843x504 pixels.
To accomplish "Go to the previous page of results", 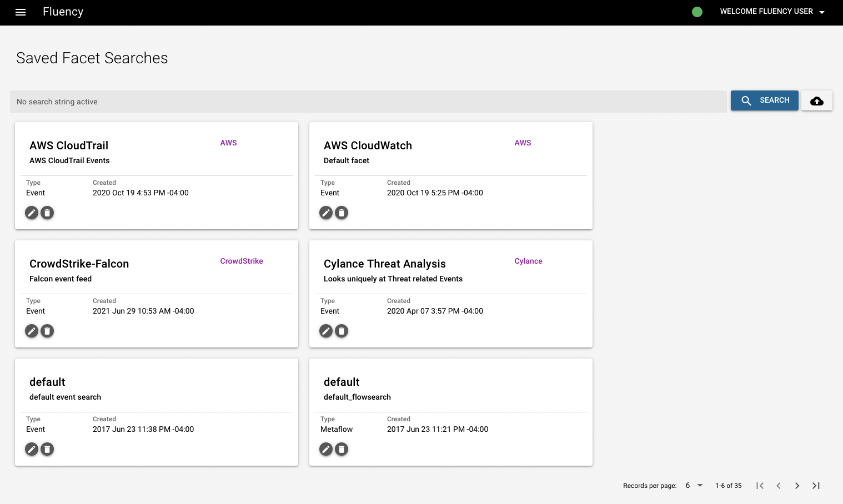I will [x=779, y=486].
